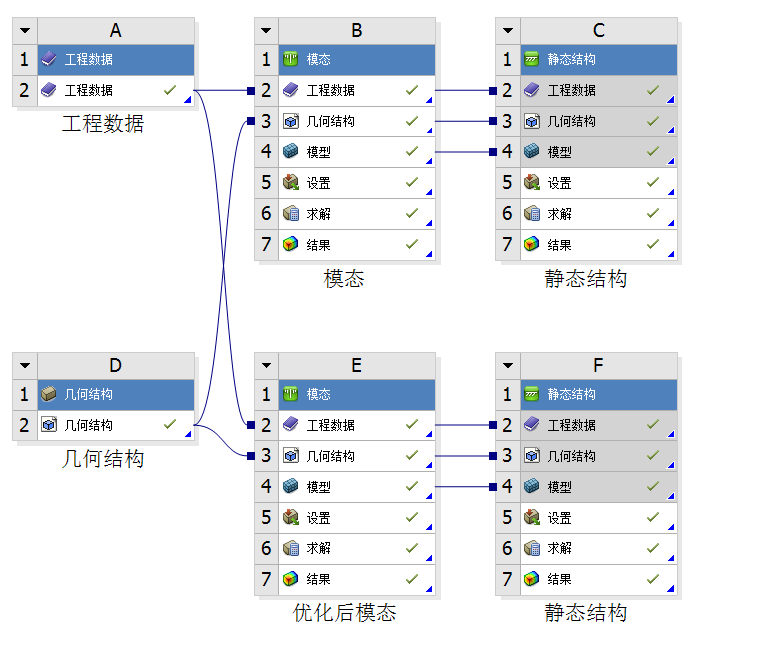Click the Engineering Data icon in system A row 2
This screenshot has height=661, width=781.
coord(50,90)
